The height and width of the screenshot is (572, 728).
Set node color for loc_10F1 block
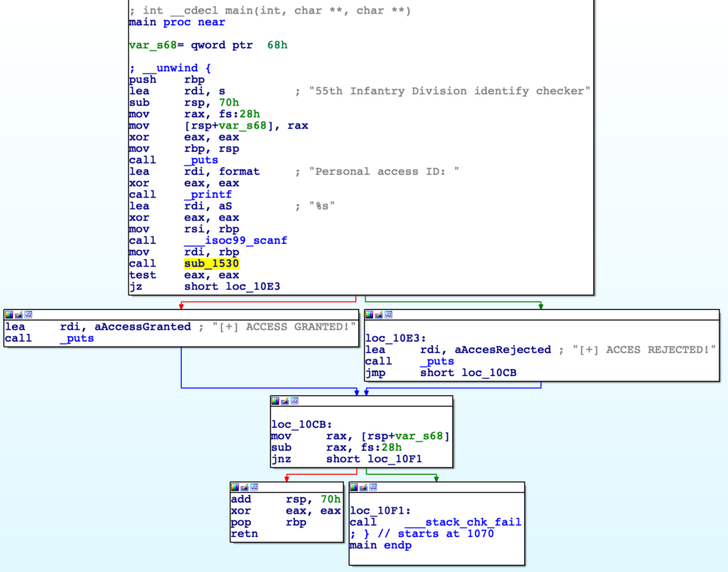pyautogui.click(x=354, y=487)
